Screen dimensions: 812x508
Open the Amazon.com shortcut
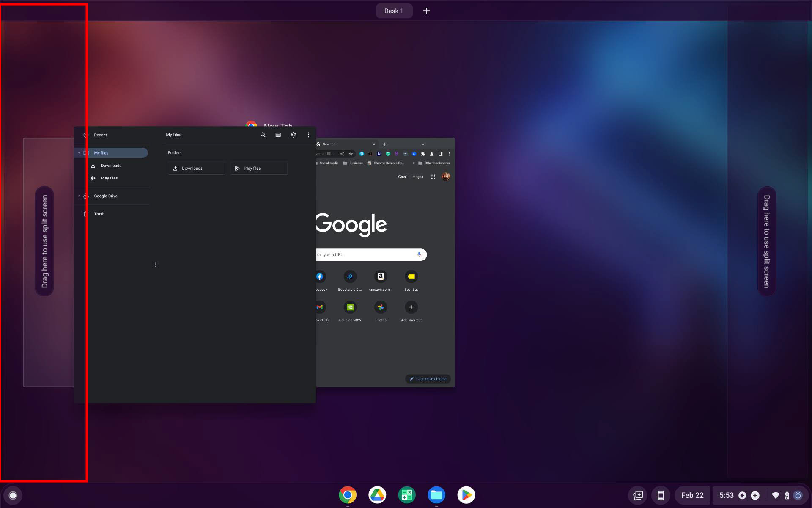click(x=380, y=277)
